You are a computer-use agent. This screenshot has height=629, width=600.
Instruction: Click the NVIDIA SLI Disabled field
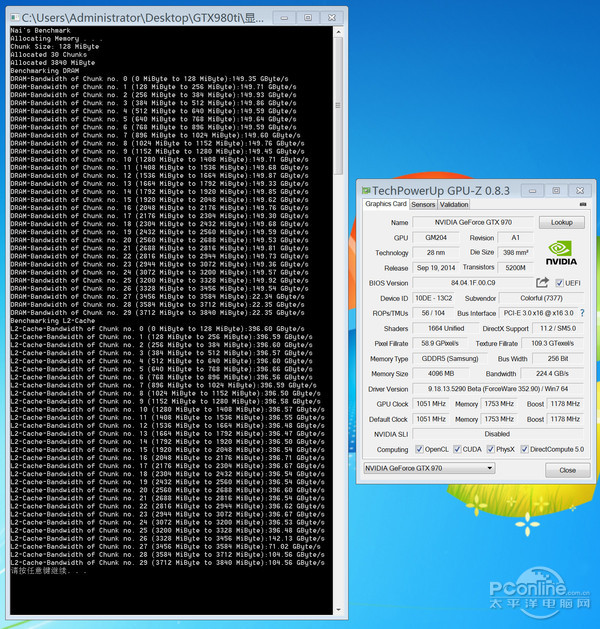click(498, 434)
